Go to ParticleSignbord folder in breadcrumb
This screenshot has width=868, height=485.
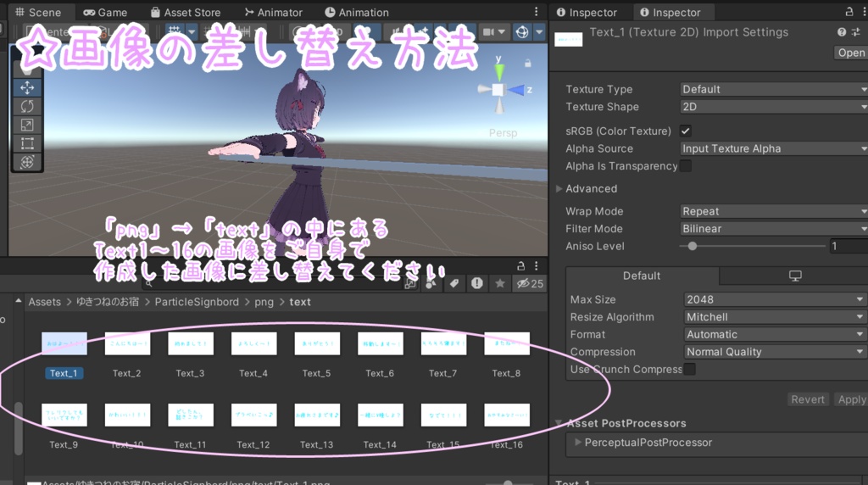pyautogui.click(x=197, y=302)
